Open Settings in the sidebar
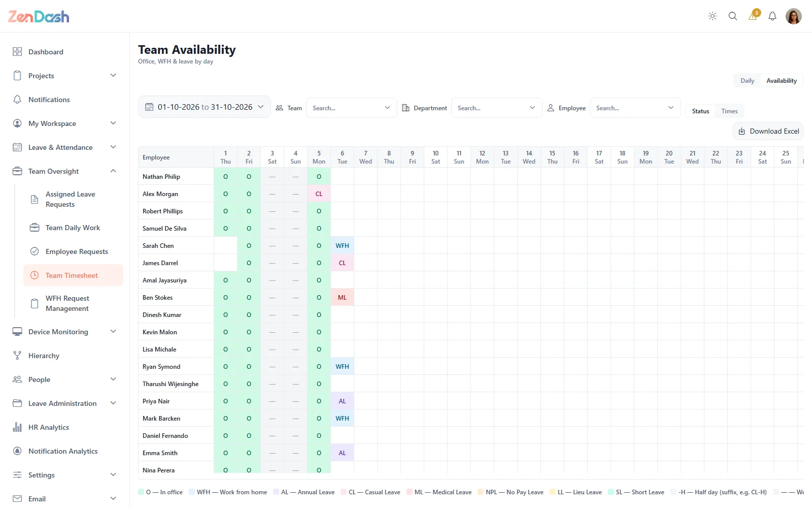The width and height of the screenshot is (812, 508). pos(65,475)
